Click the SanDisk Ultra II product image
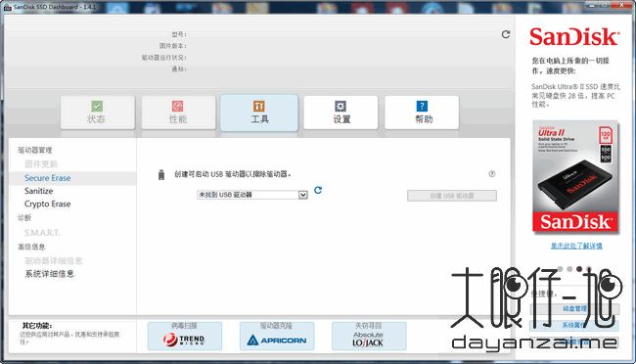The image size is (636, 364). point(575,177)
